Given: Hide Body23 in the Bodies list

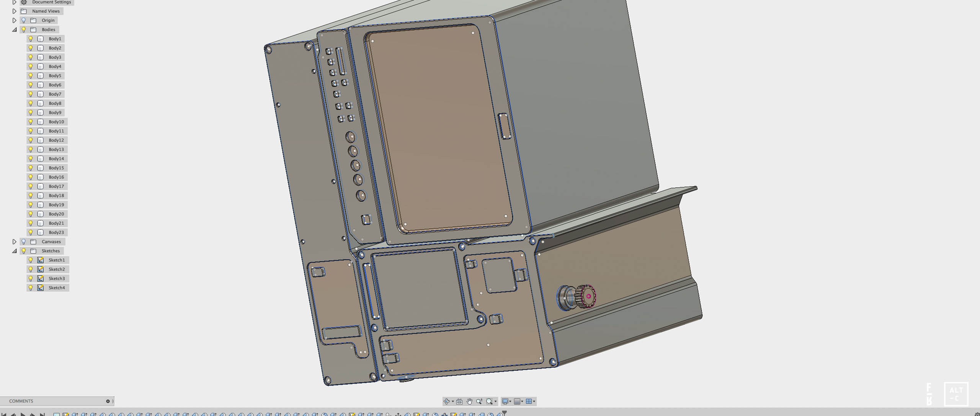Looking at the screenshot, I should click(x=31, y=232).
